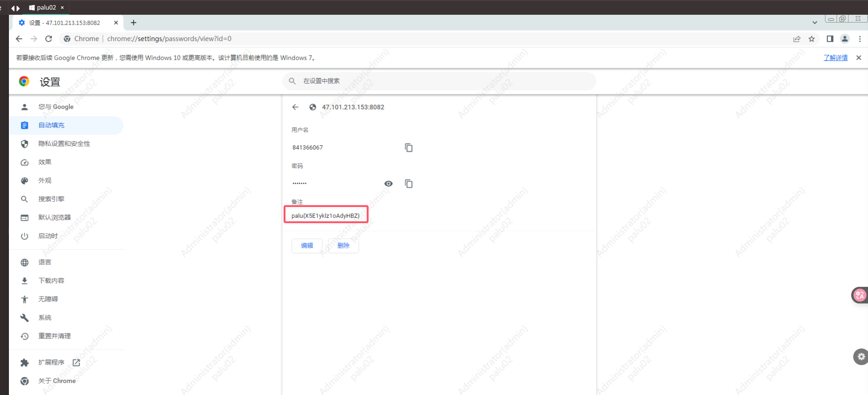Click the 删除 button
Viewport: 868px width, 395px height.
pos(343,245)
